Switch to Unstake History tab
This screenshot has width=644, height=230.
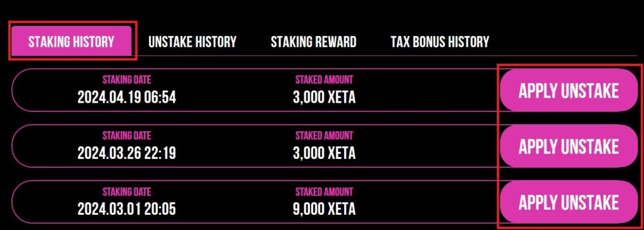192,42
